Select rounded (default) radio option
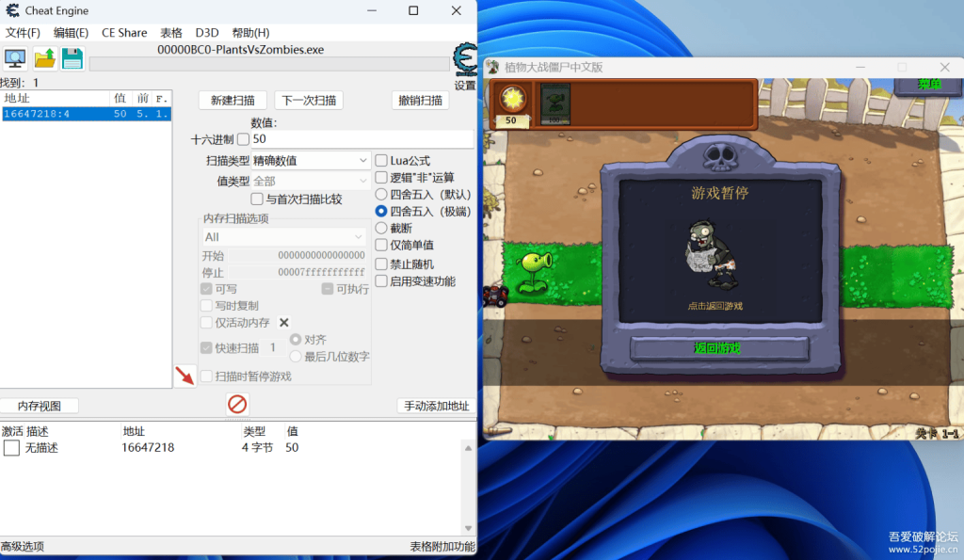 point(381,194)
